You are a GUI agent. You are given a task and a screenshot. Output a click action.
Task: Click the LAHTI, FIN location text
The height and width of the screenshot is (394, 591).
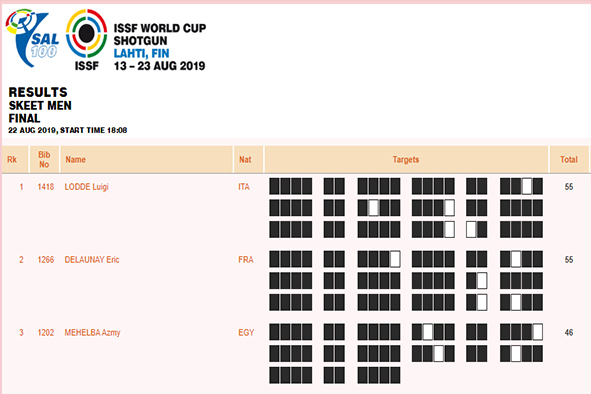click(141, 54)
